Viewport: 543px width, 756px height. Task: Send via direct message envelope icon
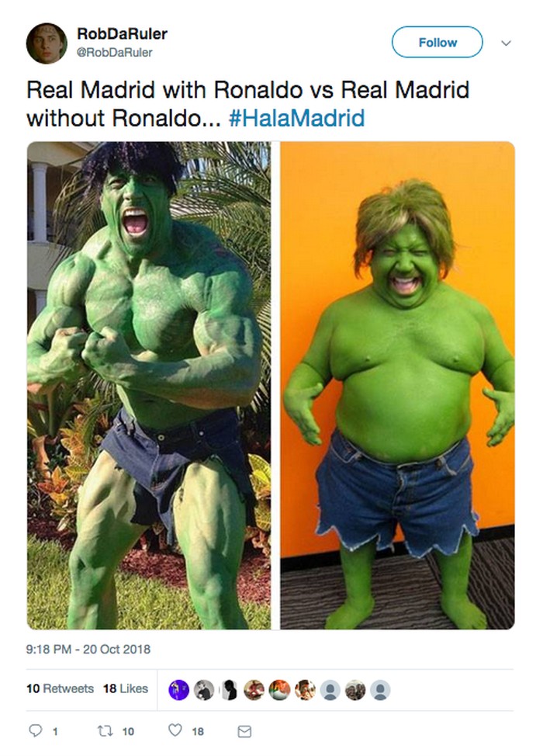click(x=245, y=731)
